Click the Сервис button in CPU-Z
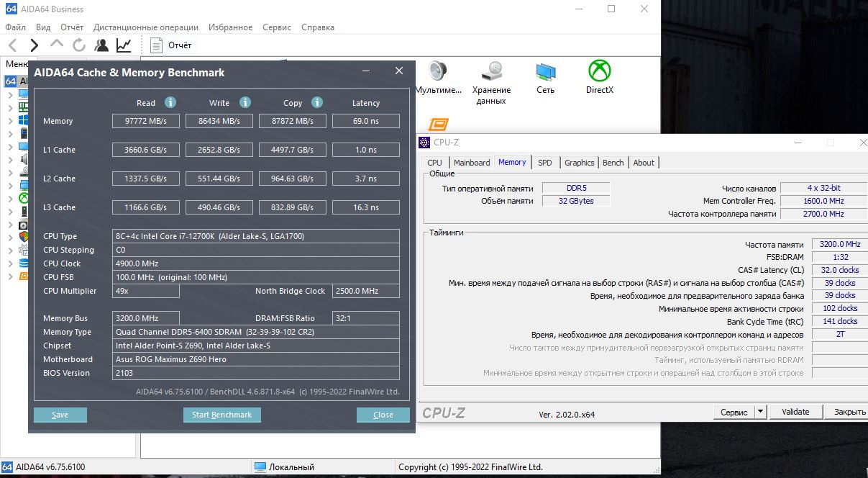Image resolution: width=868 pixels, height=478 pixels. pyautogui.click(x=734, y=412)
